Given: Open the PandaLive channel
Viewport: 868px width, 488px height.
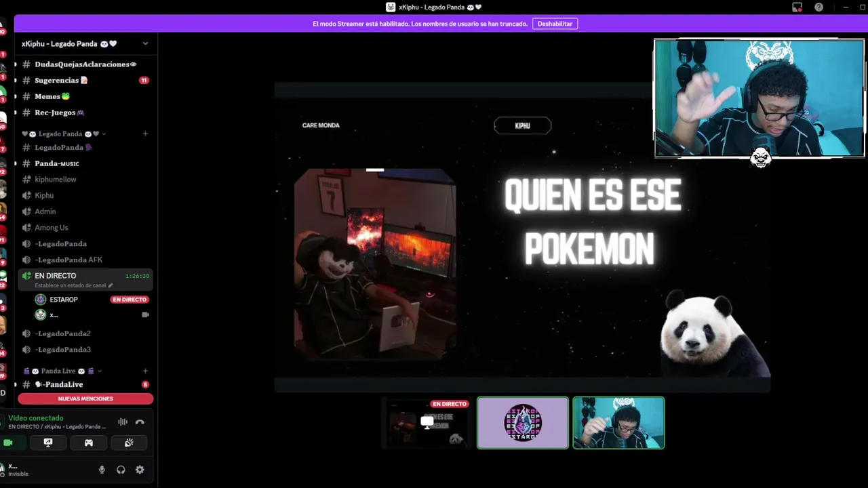Looking at the screenshot, I should point(85,384).
